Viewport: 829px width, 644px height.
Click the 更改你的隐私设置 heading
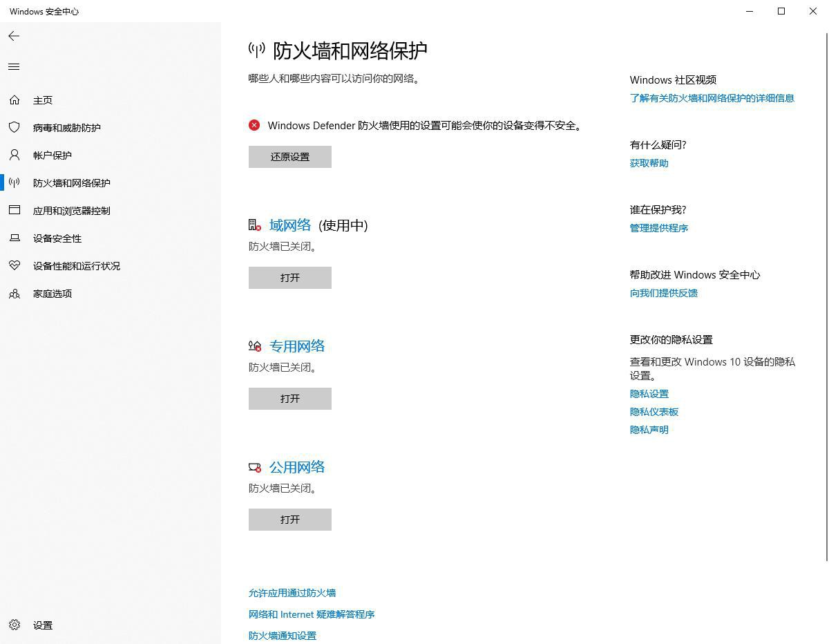tap(671, 340)
